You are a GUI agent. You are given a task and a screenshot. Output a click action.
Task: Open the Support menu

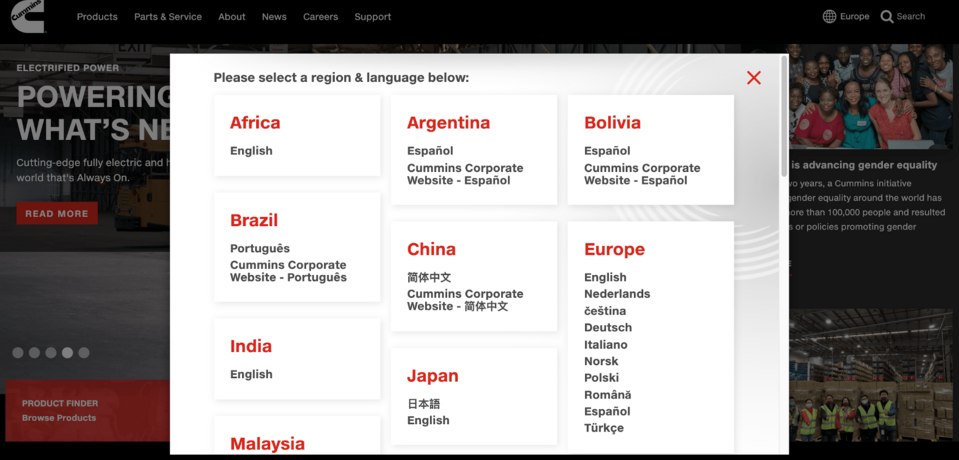point(372,17)
